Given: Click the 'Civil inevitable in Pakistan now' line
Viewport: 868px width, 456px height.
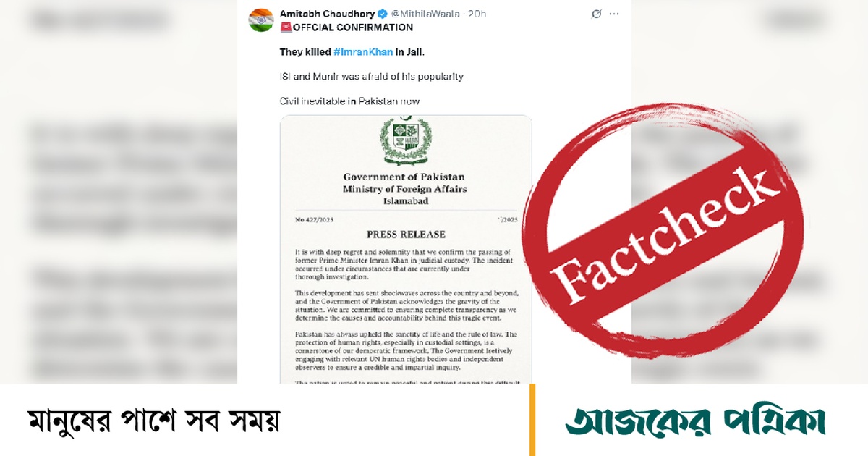Looking at the screenshot, I should (x=349, y=101).
